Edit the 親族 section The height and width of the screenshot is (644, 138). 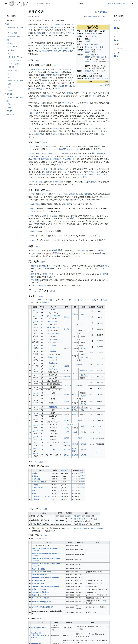pyautogui.click(x=37, y=247)
